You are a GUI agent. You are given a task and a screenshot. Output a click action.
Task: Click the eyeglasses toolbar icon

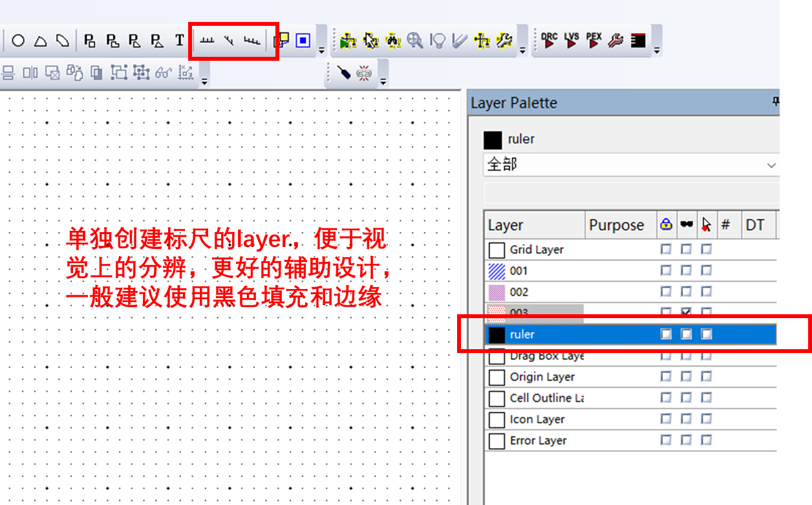(164, 73)
